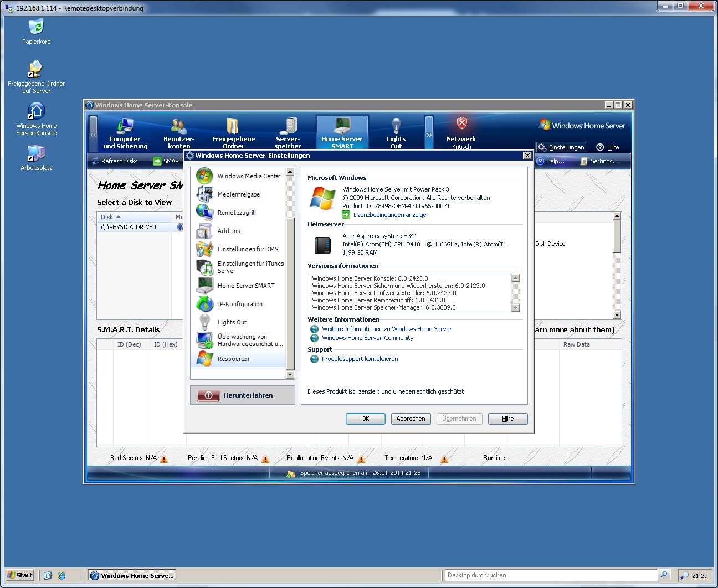Click Bad Sectors warning icon
Image resolution: width=718 pixels, height=588 pixels.
coord(164,458)
